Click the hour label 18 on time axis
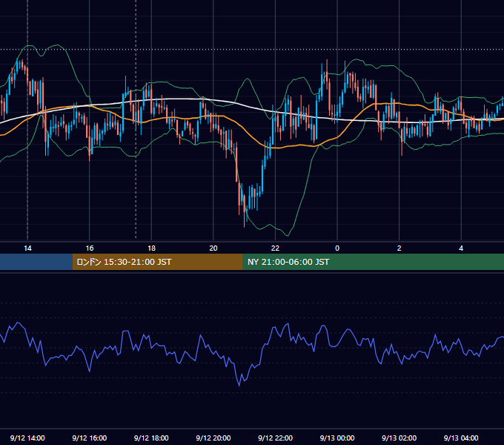Screen dimensions: 504x445 (151, 248)
